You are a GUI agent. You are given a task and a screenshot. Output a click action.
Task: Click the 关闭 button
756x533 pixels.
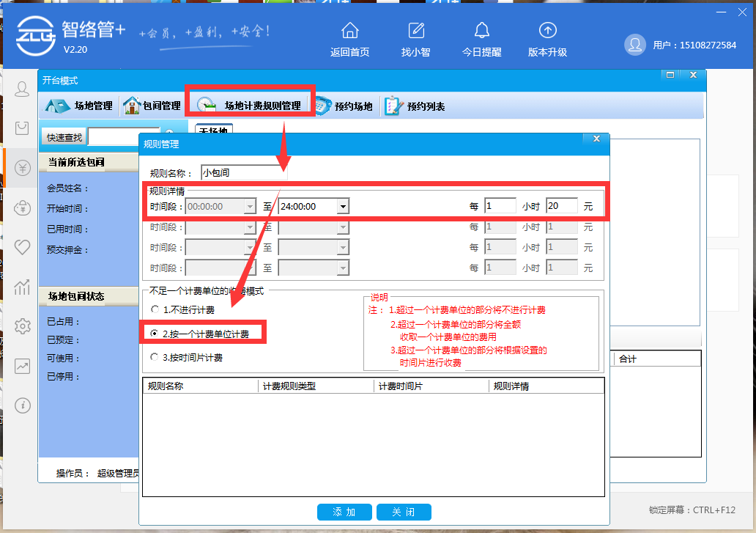tap(404, 512)
